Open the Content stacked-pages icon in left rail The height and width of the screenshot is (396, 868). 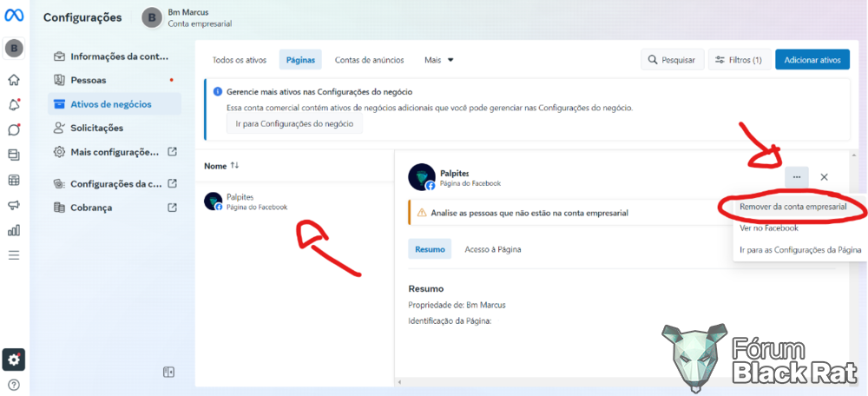click(14, 155)
